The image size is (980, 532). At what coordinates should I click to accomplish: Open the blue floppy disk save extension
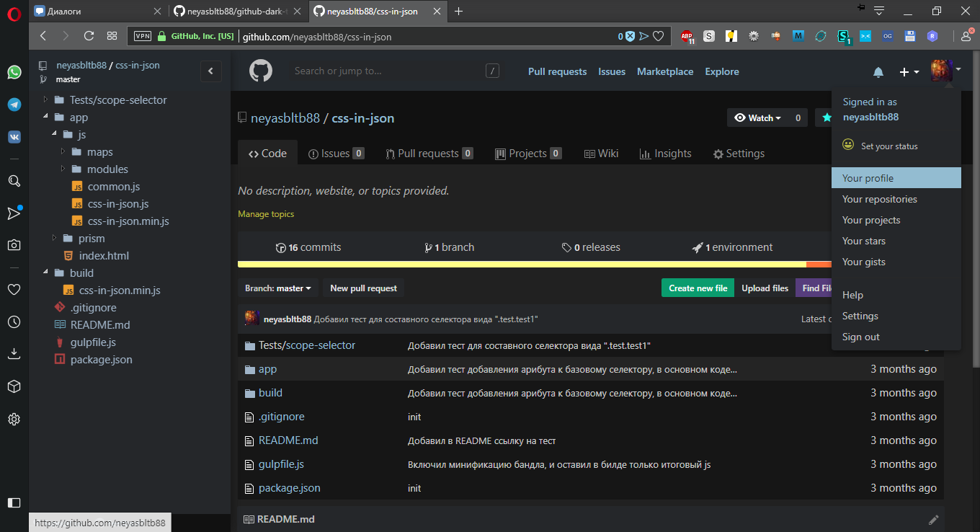point(910,36)
